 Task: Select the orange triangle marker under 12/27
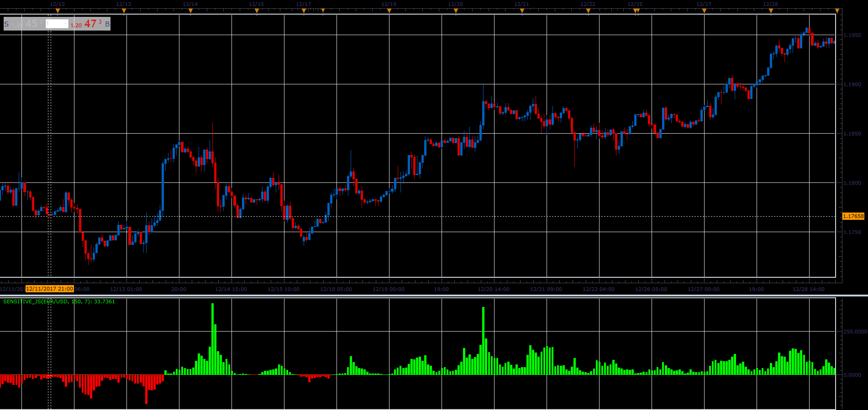704,11
